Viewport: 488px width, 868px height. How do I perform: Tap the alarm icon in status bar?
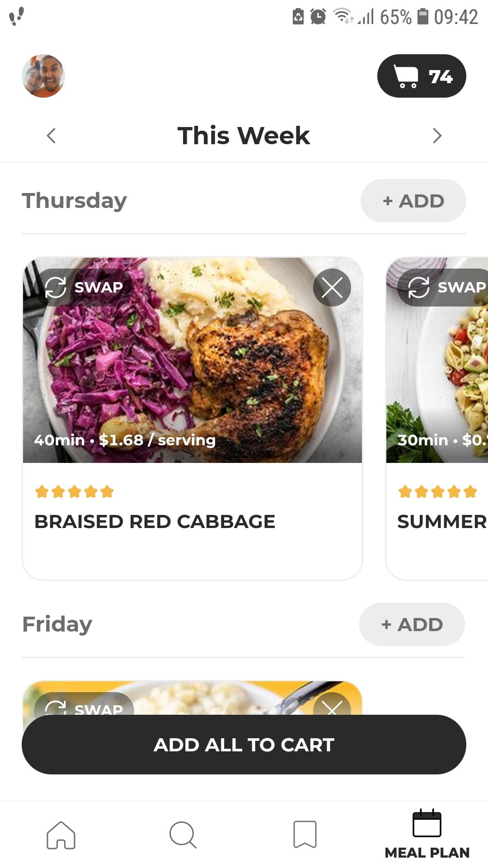coord(318,17)
